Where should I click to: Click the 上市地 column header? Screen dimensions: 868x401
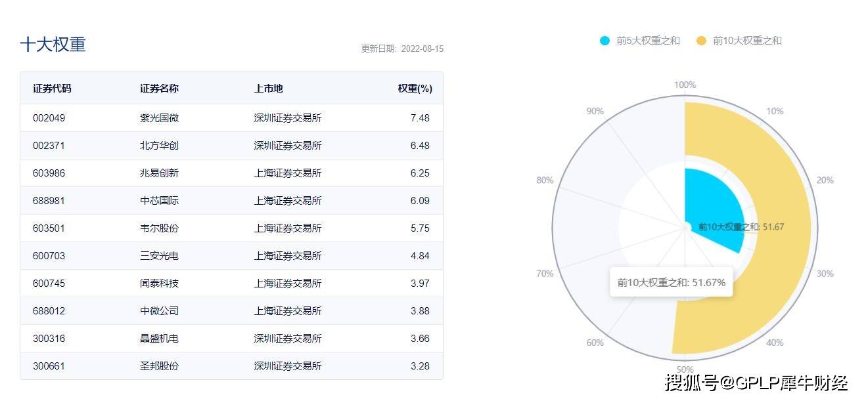pos(269,89)
